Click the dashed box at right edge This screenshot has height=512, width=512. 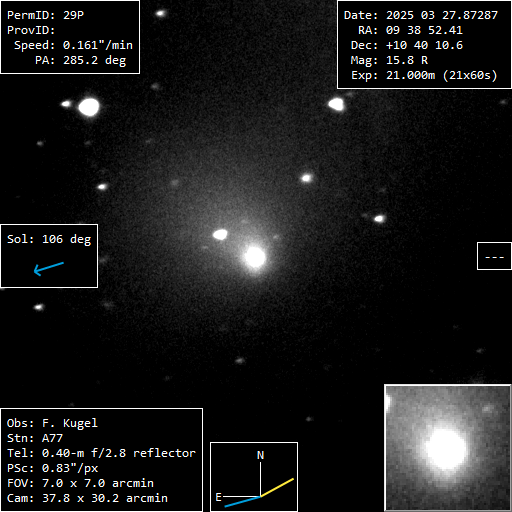pyautogui.click(x=494, y=256)
